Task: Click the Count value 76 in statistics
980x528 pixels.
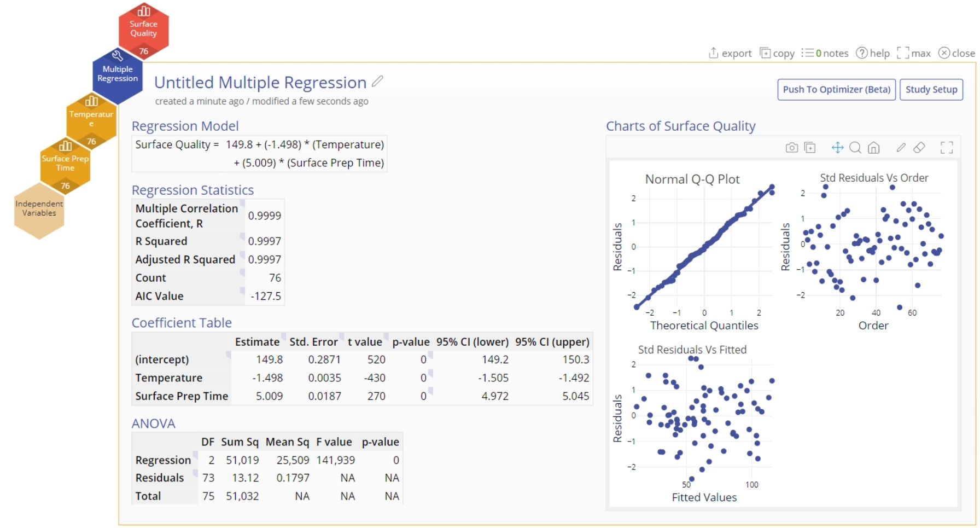Action: click(275, 278)
